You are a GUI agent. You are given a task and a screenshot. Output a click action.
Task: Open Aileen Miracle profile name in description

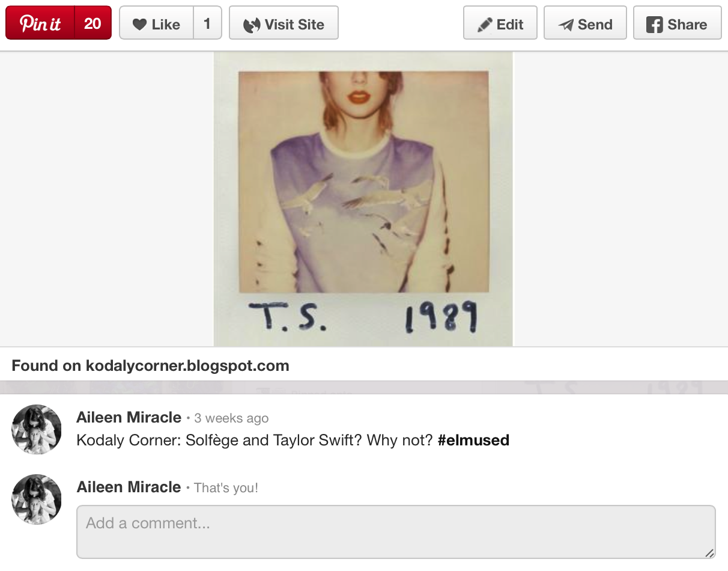[x=129, y=417]
